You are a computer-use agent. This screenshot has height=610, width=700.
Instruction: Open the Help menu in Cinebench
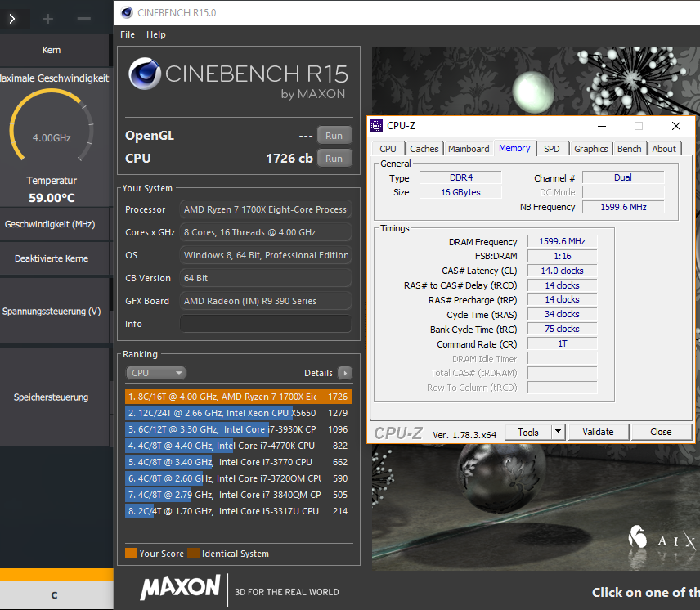point(156,34)
